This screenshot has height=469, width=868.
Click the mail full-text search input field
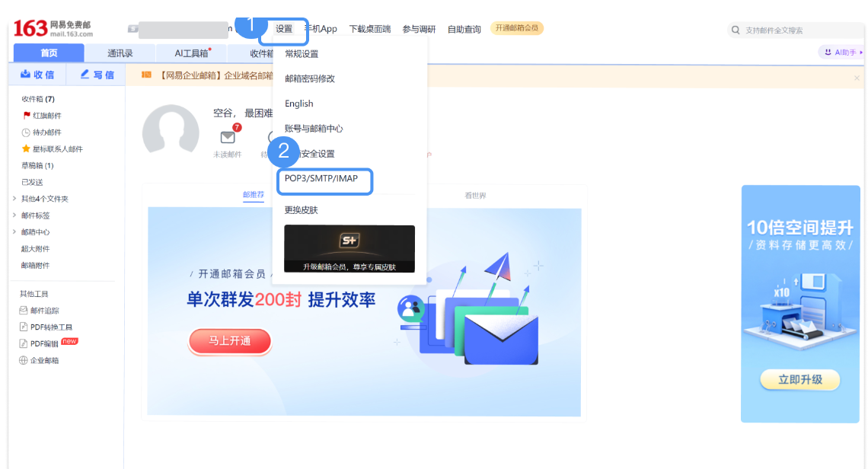pyautogui.click(x=777, y=28)
